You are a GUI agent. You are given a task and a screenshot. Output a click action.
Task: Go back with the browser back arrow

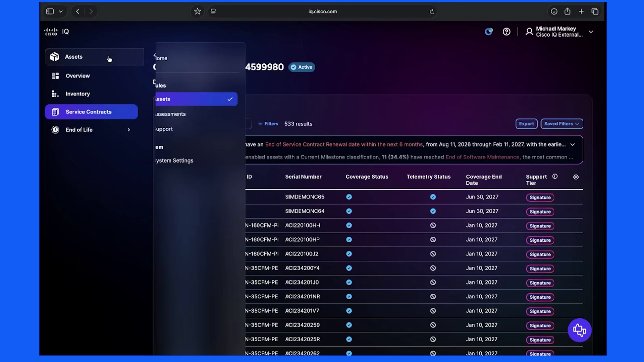pyautogui.click(x=78, y=11)
